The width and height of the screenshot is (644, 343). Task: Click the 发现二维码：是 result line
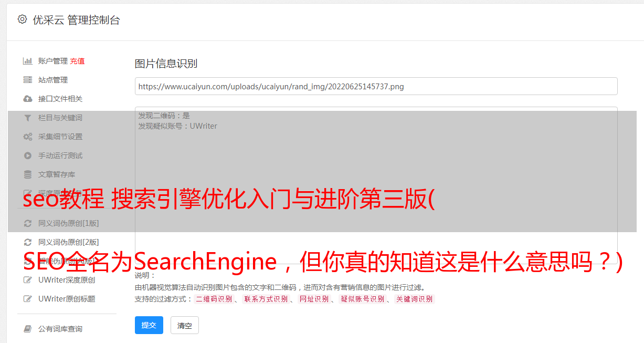(164, 116)
